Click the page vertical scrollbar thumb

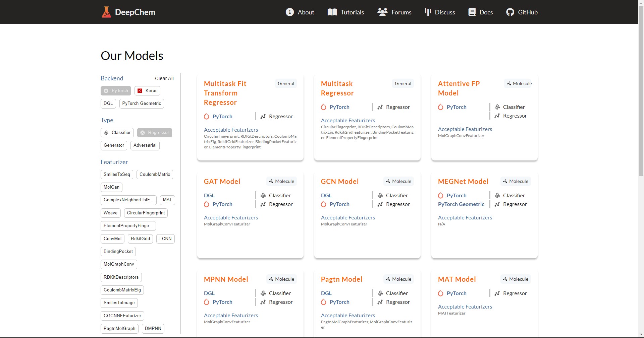tap(641, 90)
